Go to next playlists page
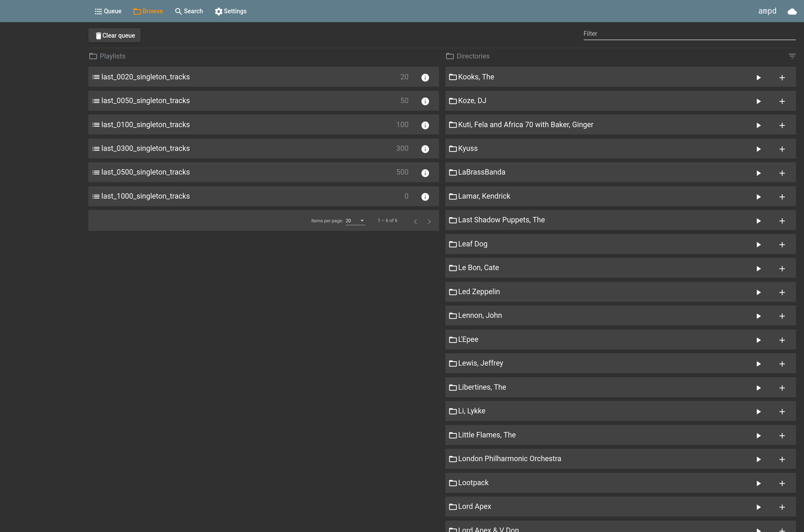Viewport: 804px width, 532px height. [x=429, y=221]
